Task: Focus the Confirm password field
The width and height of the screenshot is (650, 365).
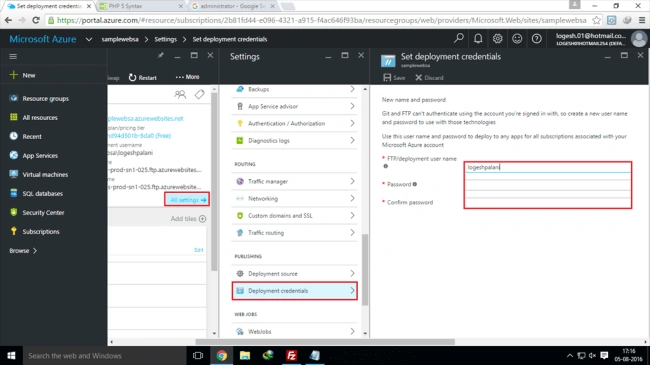Action: (547, 202)
